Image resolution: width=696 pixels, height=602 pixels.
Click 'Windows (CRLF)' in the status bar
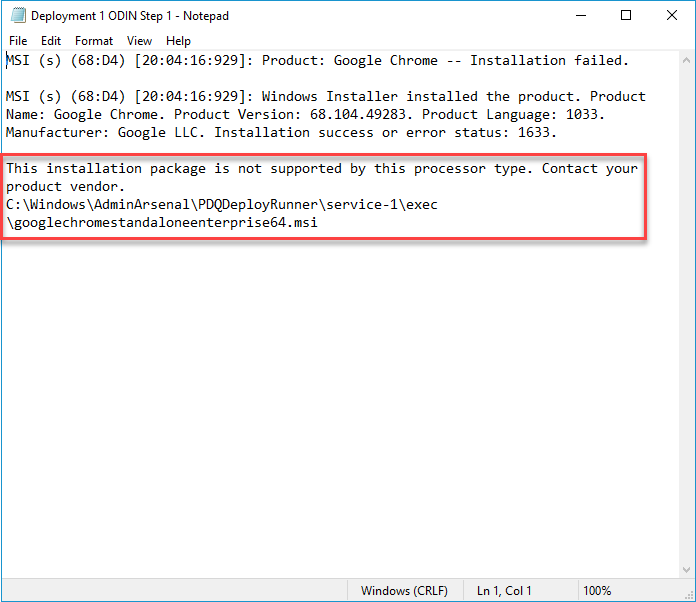coord(404,591)
